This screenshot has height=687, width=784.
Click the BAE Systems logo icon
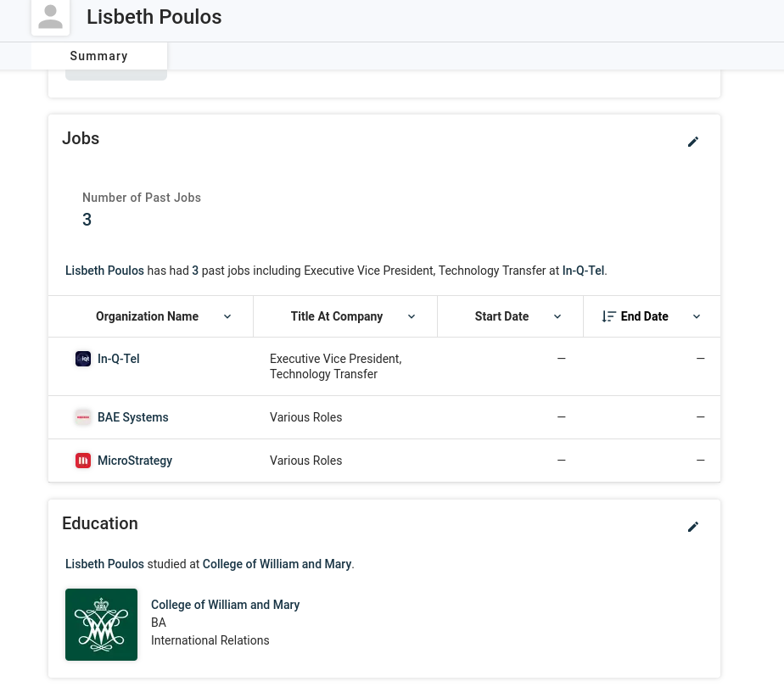[83, 417]
